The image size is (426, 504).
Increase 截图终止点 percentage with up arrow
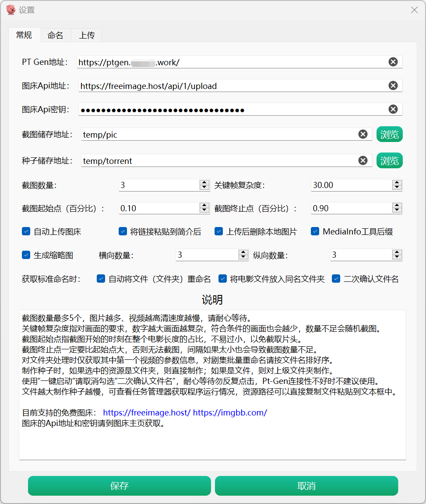click(397, 206)
